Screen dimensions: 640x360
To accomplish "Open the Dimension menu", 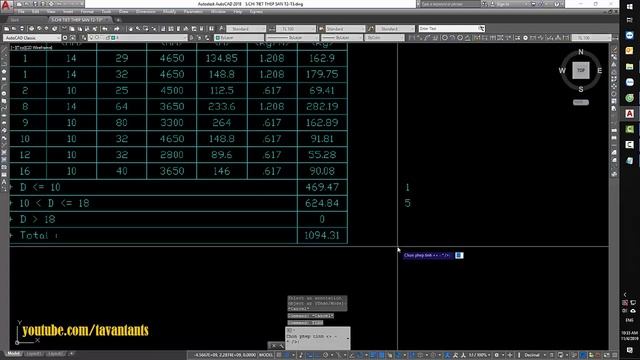I will tap(145, 12).
